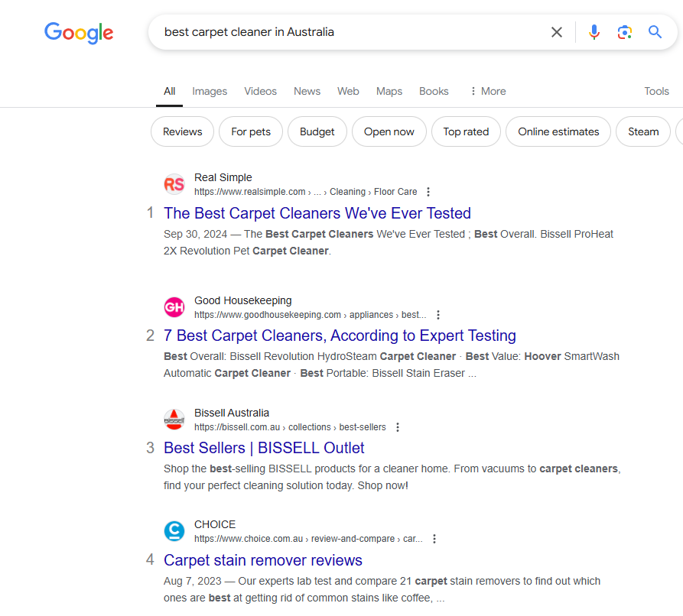Click the Bissell Australia site name

[x=232, y=413]
